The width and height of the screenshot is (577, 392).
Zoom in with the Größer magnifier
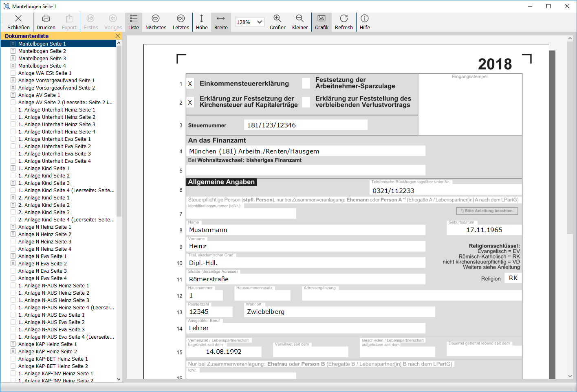[277, 19]
